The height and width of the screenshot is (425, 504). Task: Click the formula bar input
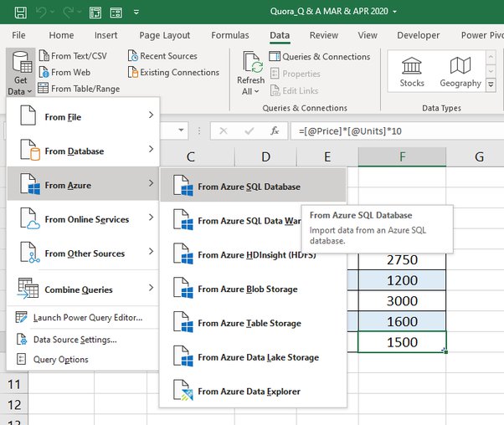tap(398, 131)
